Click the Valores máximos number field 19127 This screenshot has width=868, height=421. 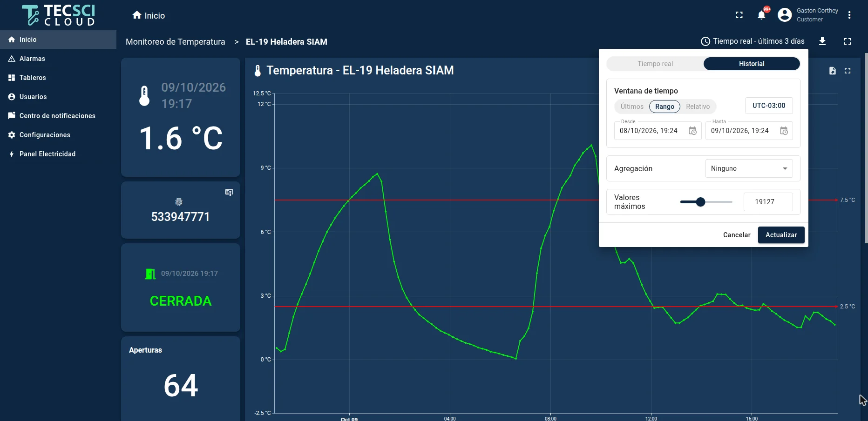pos(768,202)
